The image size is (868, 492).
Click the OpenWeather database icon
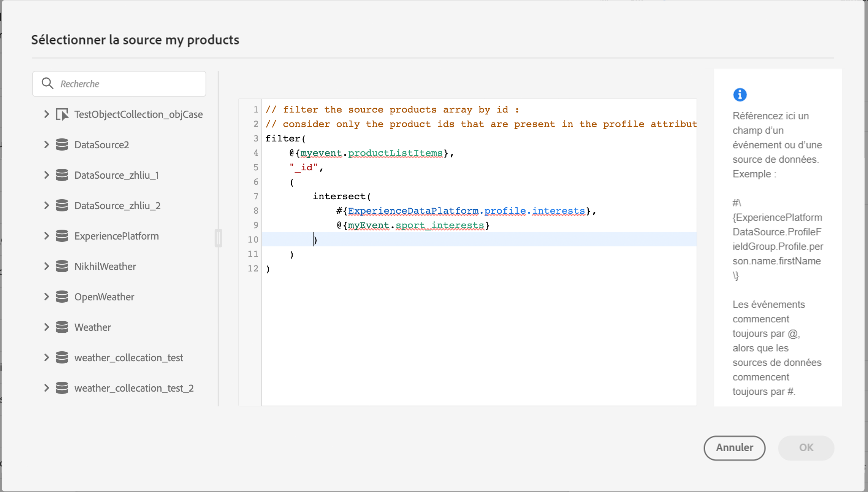[x=62, y=297]
